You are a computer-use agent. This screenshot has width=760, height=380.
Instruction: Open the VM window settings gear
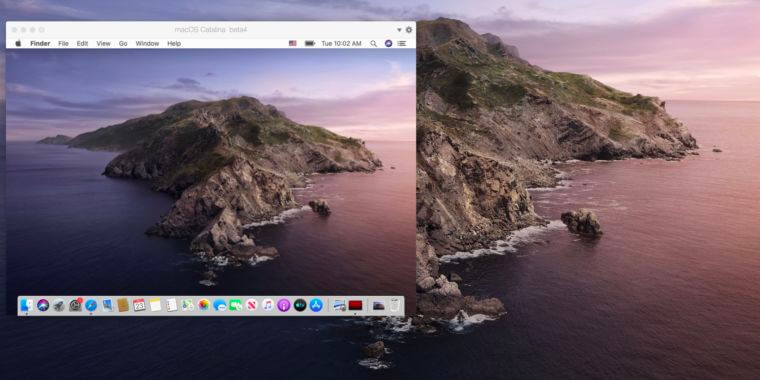tap(409, 30)
